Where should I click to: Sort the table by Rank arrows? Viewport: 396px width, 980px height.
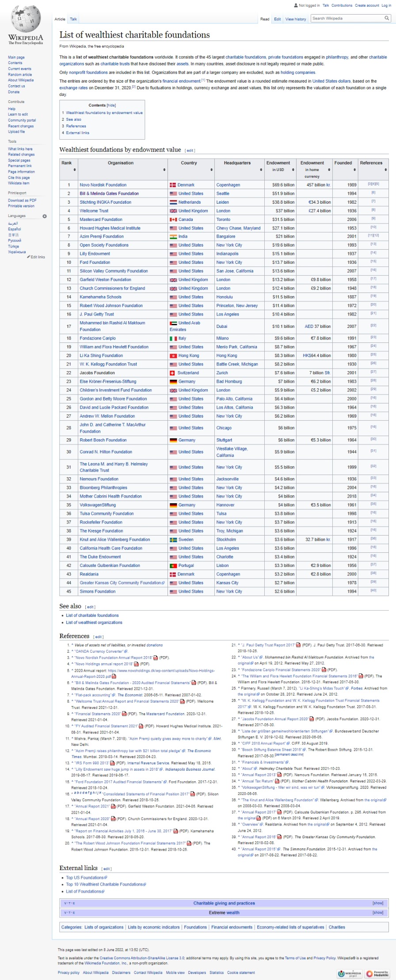[74, 170]
